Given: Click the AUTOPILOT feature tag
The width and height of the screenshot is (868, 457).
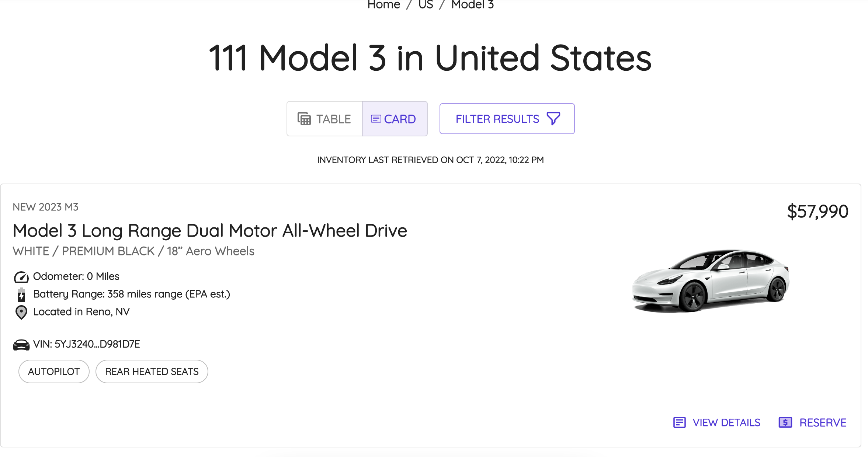Looking at the screenshot, I should point(54,371).
